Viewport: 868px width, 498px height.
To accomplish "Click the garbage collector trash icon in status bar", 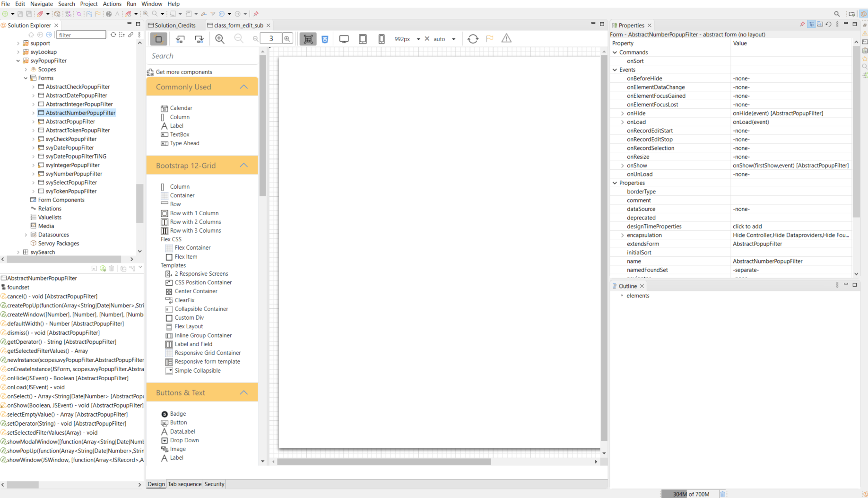I will tap(722, 494).
